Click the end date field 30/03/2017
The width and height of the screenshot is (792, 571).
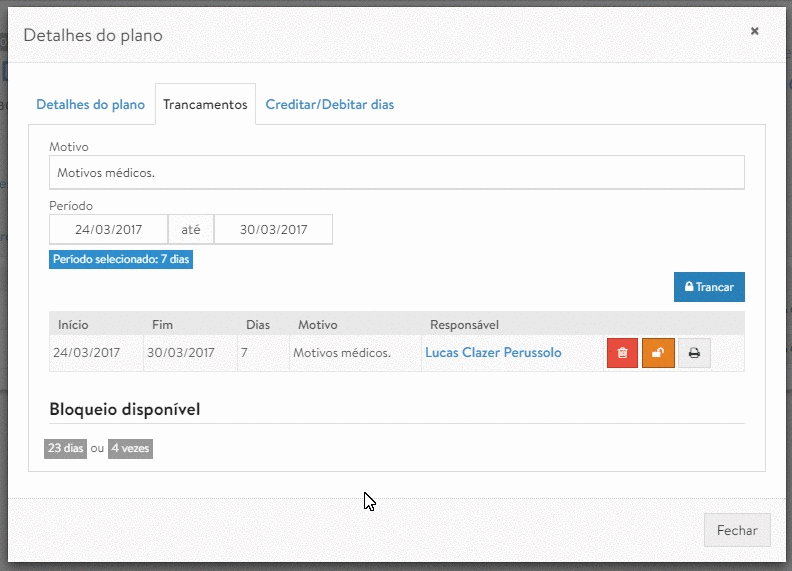tap(273, 229)
